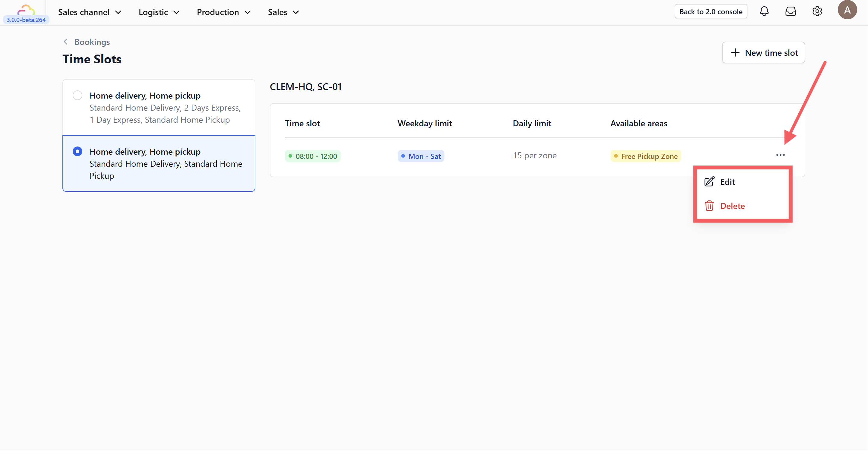Image resolution: width=868 pixels, height=451 pixels.
Task: Click the New time slot button
Action: tap(764, 52)
